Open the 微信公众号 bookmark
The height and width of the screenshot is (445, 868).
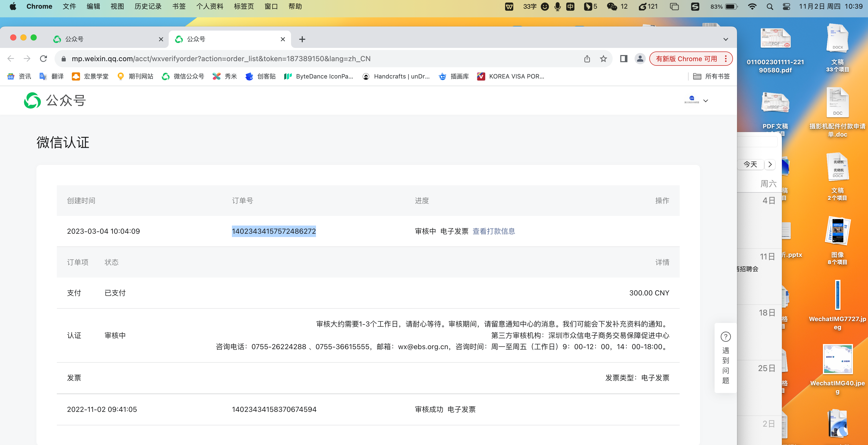coord(183,76)
